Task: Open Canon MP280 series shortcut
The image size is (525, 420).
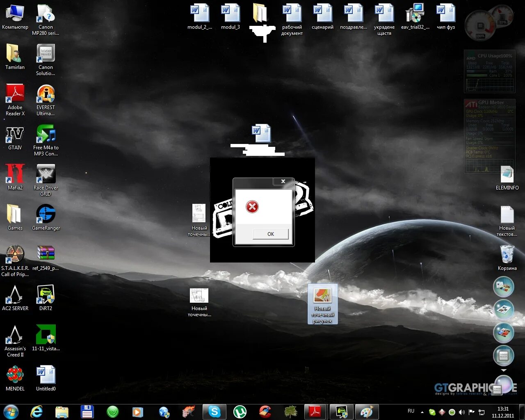Action: coord(46,20)
